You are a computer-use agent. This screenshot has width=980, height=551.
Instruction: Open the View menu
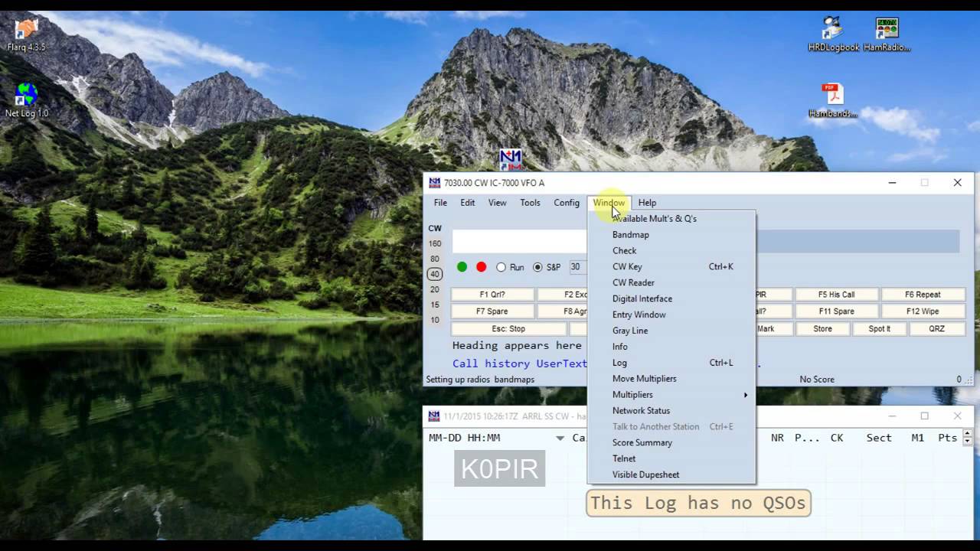pos(497,203)
